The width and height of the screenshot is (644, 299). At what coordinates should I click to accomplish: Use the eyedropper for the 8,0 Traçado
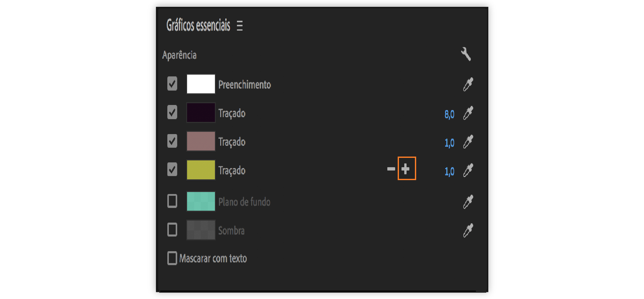[x=468, y=113]
